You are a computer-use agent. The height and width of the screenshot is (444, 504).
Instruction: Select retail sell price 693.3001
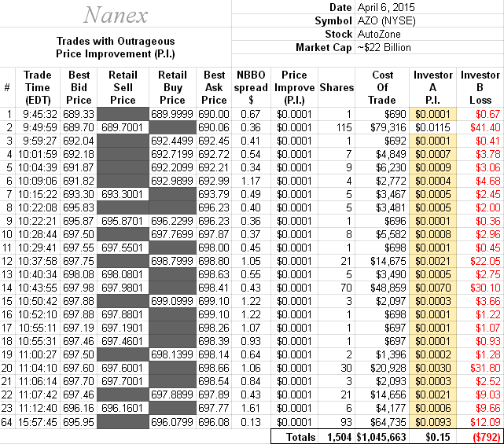(122, 194)
